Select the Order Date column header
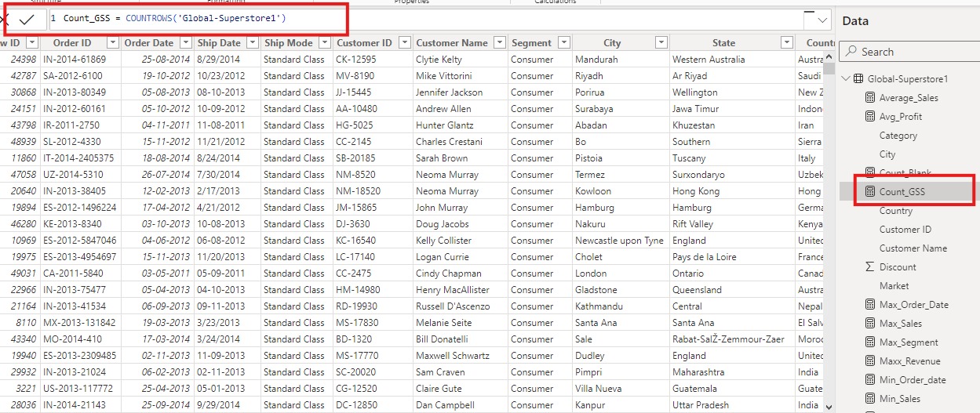 [149, 43]
